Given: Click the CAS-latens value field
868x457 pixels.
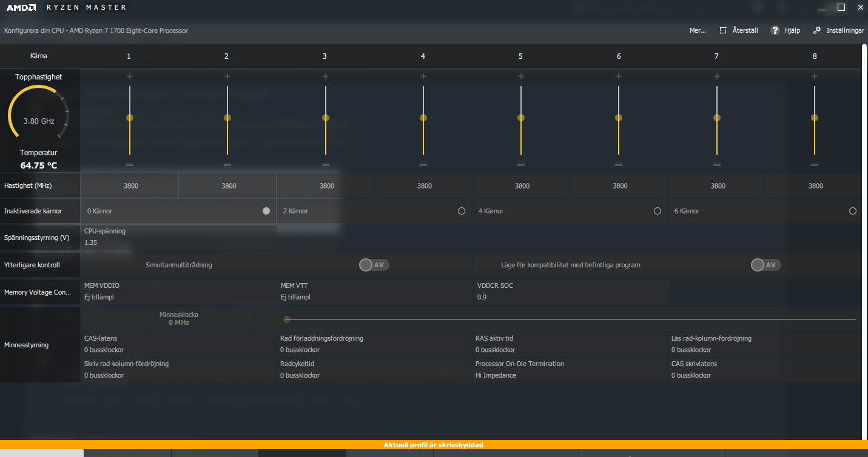Looking at the screenshot, I should point(179,344).
